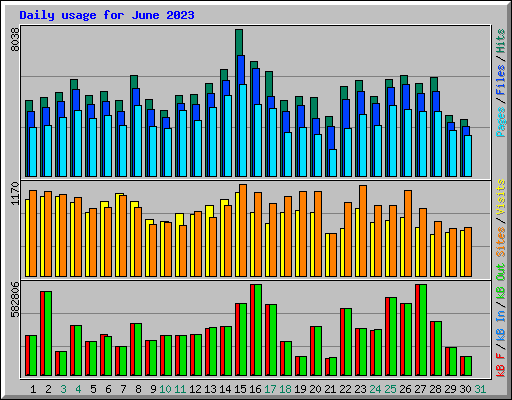This screenshot has height=400, width=512.
Task: Click green weekend day label 4
Action: (78, 389)
